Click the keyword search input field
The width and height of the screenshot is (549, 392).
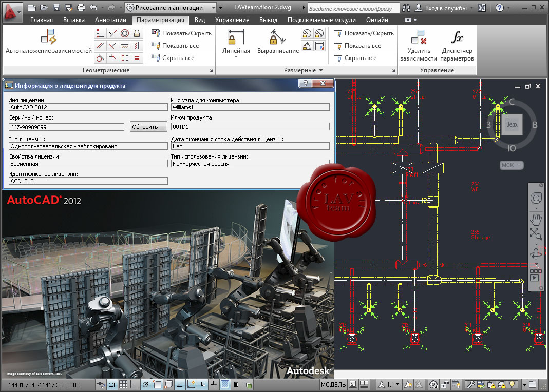tap(353, 8)
